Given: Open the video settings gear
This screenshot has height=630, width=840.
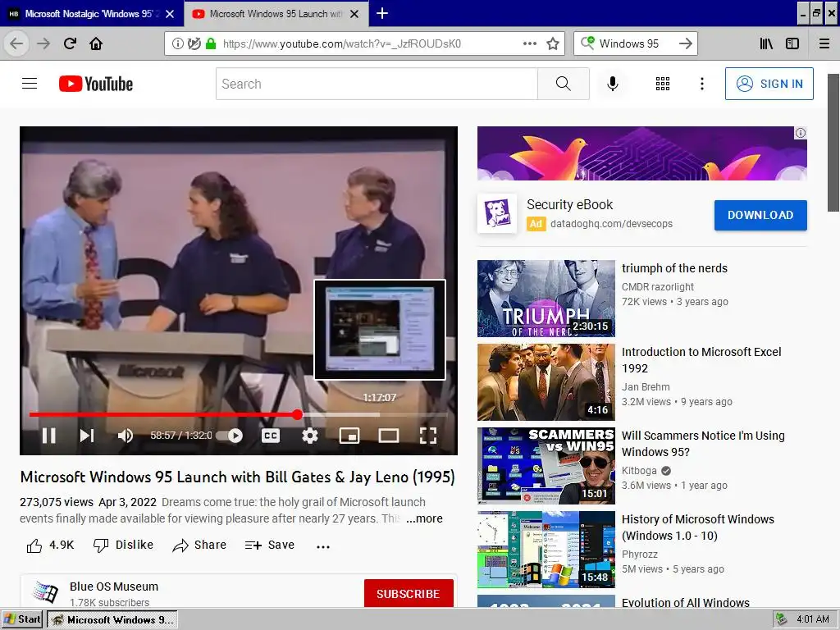Looking at the screenshot, I should pos(309,436).
